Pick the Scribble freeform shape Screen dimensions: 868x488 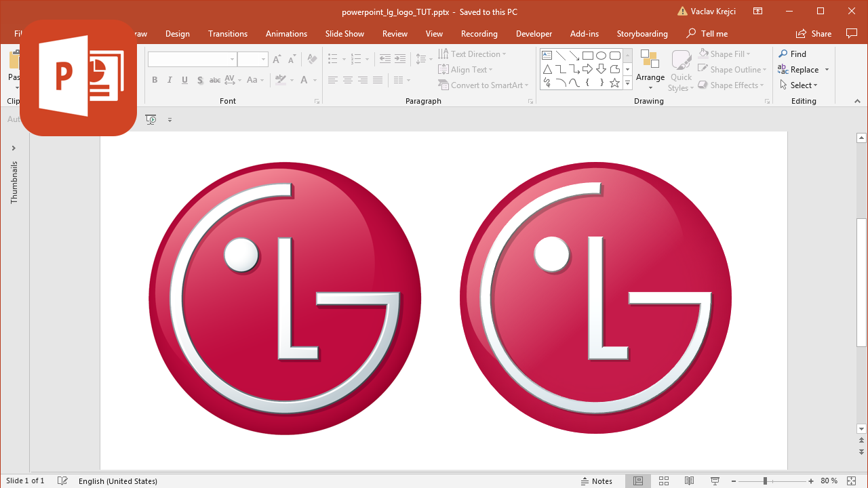click(x=547, y=83)
